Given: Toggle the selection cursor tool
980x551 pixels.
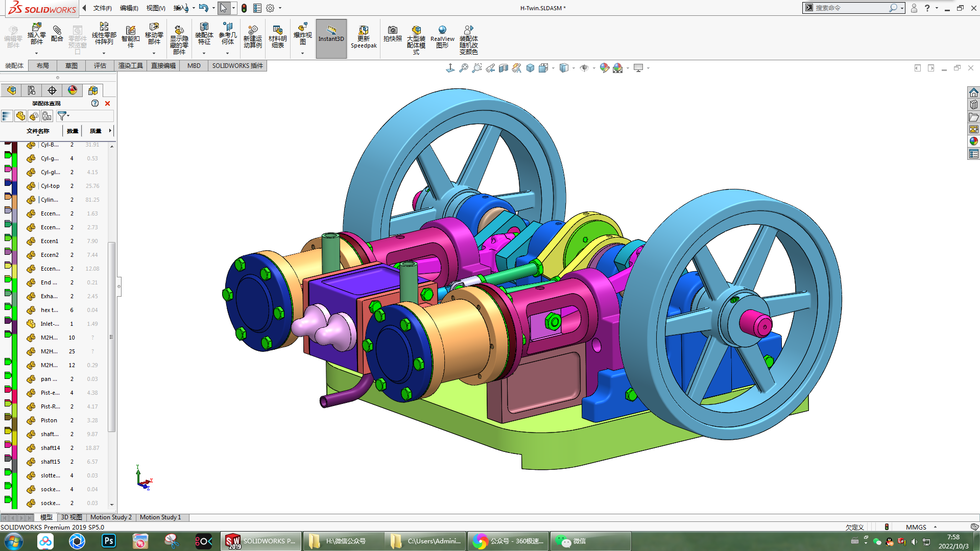Looking at the screenshot, I should (223, 8).
